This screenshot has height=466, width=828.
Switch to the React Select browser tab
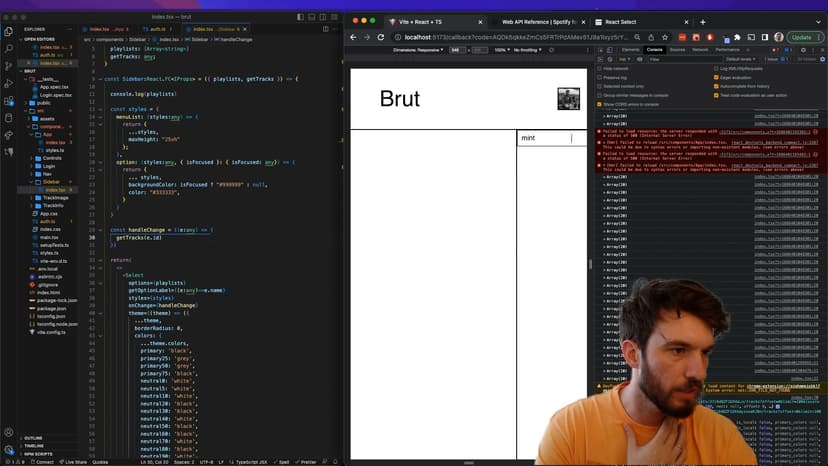point(640,21)
